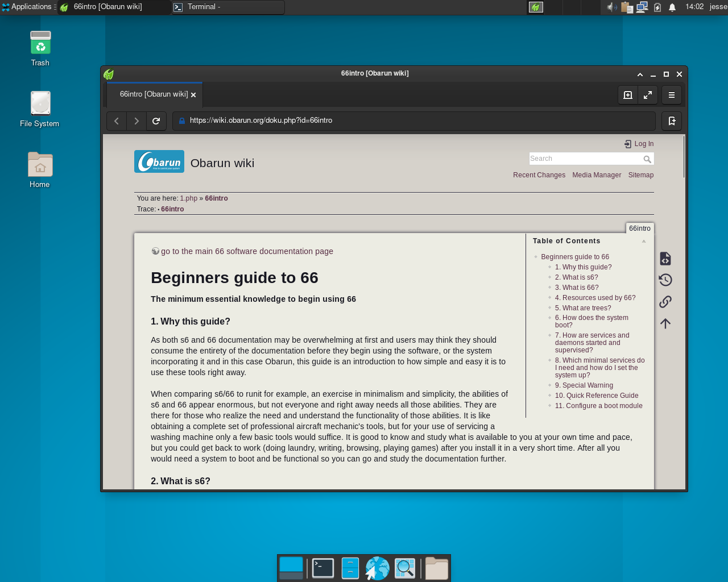Viewport: 728px width, 582px height.
Task: Open the browser hamburger menu
Action: tap(672, 95)
